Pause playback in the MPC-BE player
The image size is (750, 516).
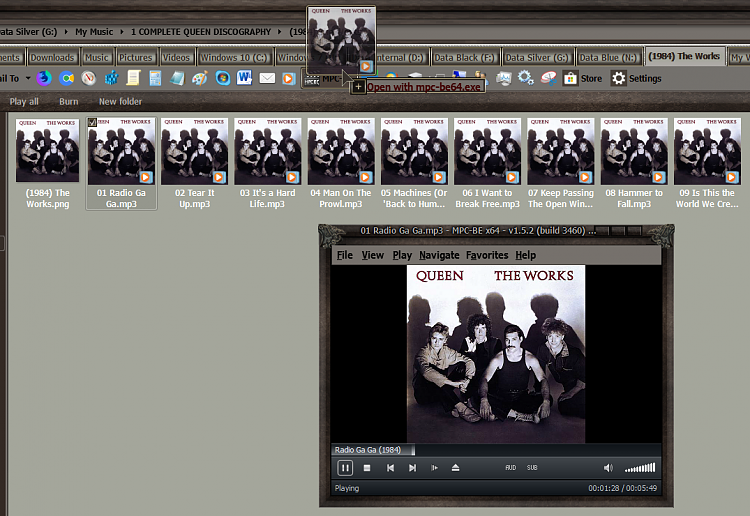pos(344,468)
